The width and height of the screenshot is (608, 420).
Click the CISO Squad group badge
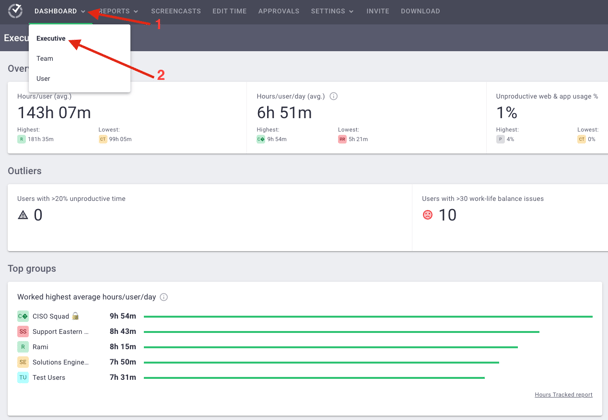click(23, 316)
